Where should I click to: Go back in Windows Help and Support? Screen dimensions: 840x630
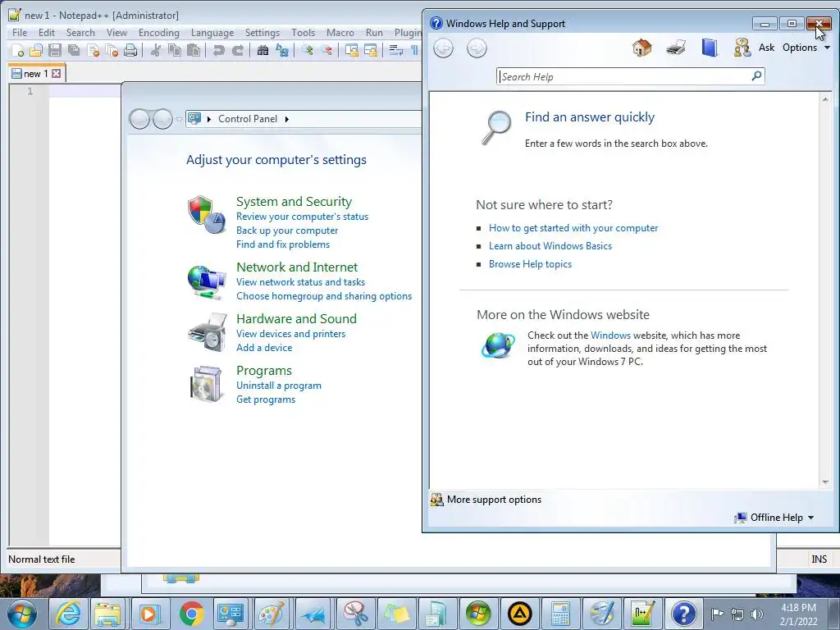(x=443, y=48)
